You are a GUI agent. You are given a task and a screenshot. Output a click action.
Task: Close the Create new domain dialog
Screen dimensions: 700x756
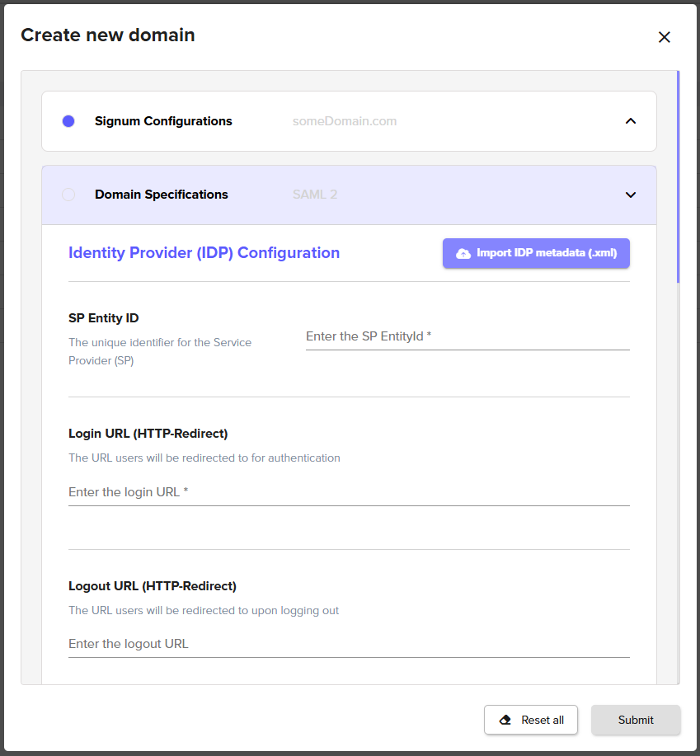click(x=665, y=37)
